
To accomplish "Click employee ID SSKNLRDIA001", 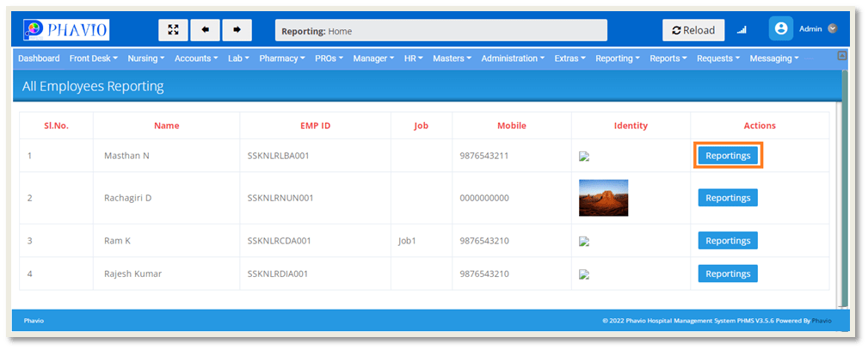I will pyautogui.click(x=278, y=273).
